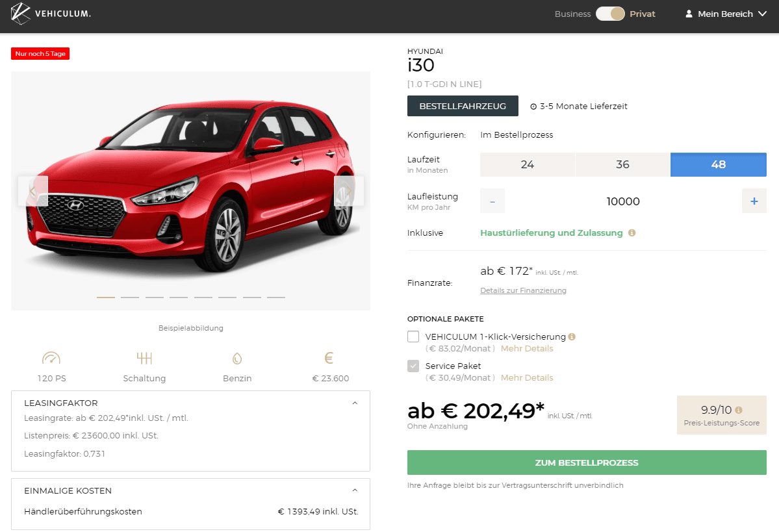The image size is (779, 532).
Task: Collapse the Leasingfaktor section
Action: (x=355, y=403)
